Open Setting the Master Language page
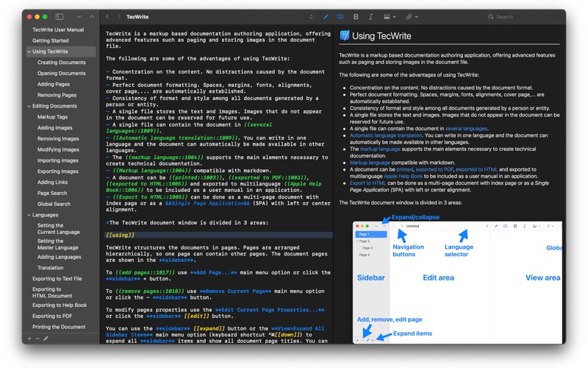The width and height of the screenshot is (588, 368). 58,244
